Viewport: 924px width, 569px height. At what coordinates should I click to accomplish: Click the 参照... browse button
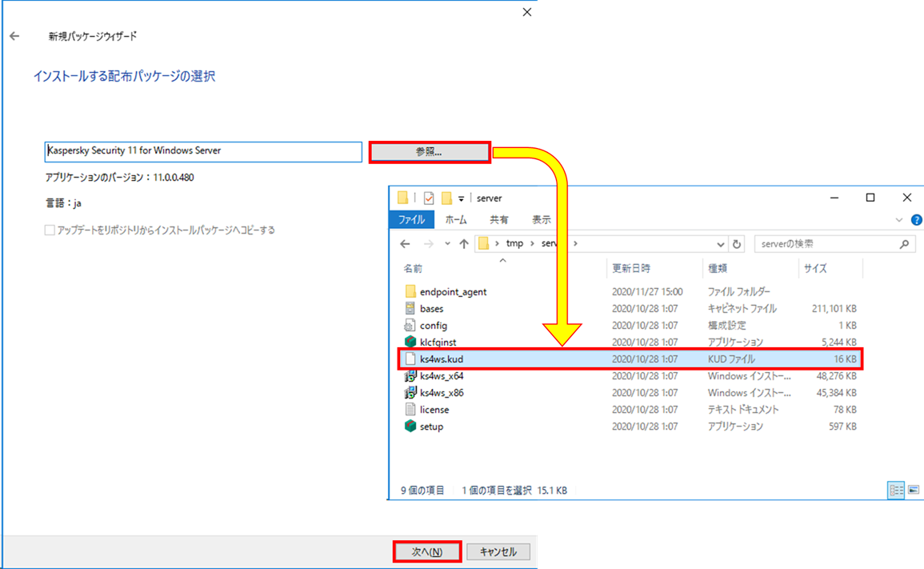[429, 151]
